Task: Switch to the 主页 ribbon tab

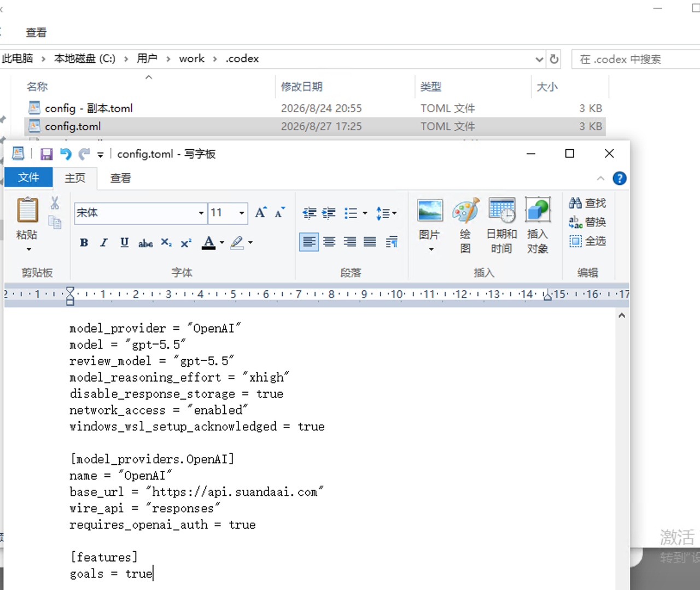Action: click(75, 178)
